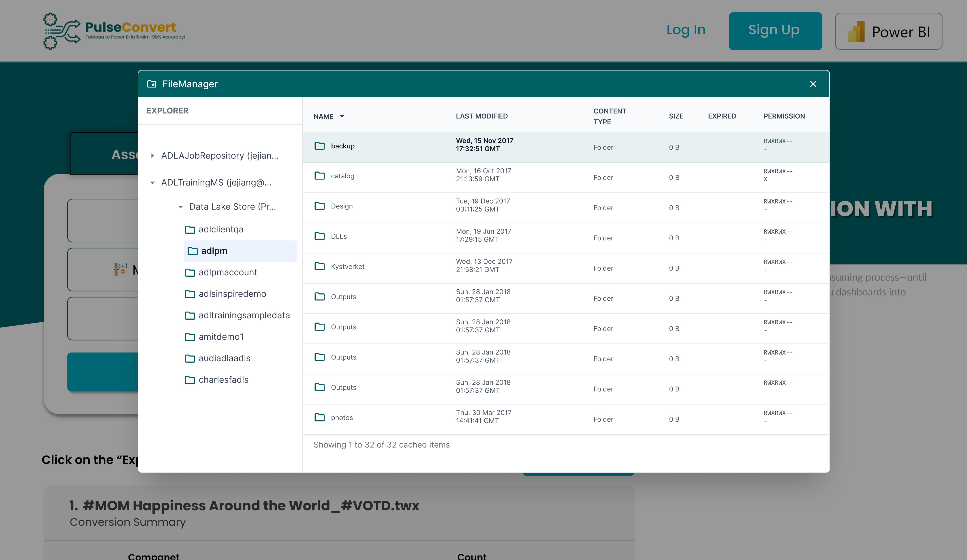Click the Kystverket folder icon
The width and height of the screenshot is (967, 560).
point(320,266)
